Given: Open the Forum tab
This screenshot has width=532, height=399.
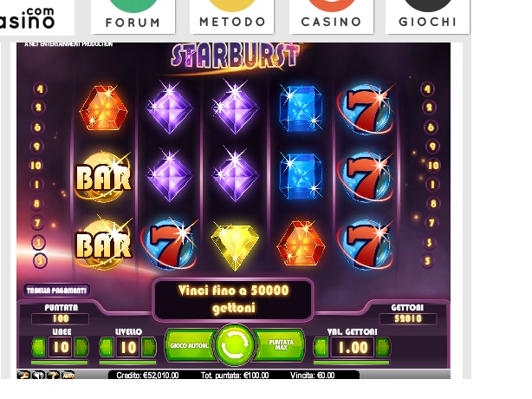Looking at the screenshot, I should (x=133, y=17).
